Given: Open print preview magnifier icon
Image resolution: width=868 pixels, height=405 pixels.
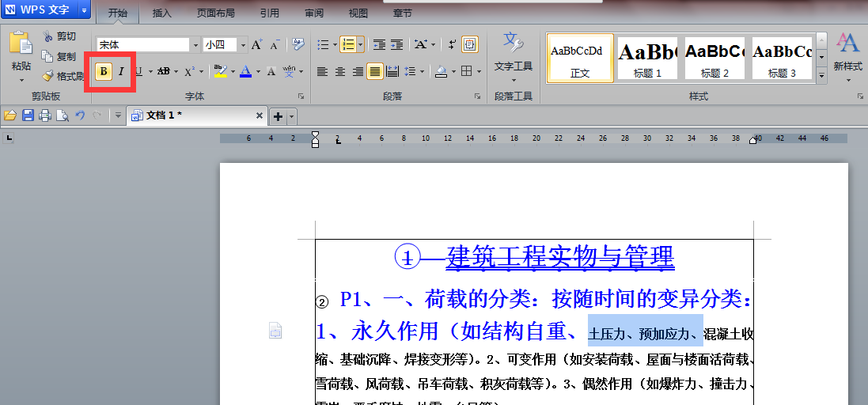Looking at the screenshot, I should (63, 115).
